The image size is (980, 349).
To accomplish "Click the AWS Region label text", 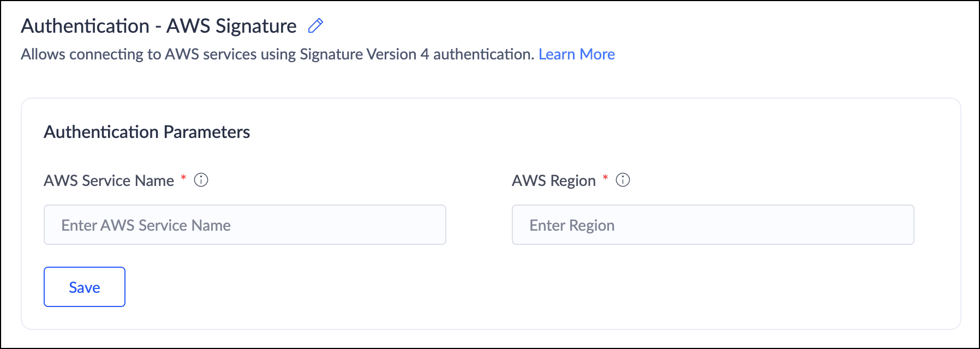I will pyautogui.click(x=553, y=180).
